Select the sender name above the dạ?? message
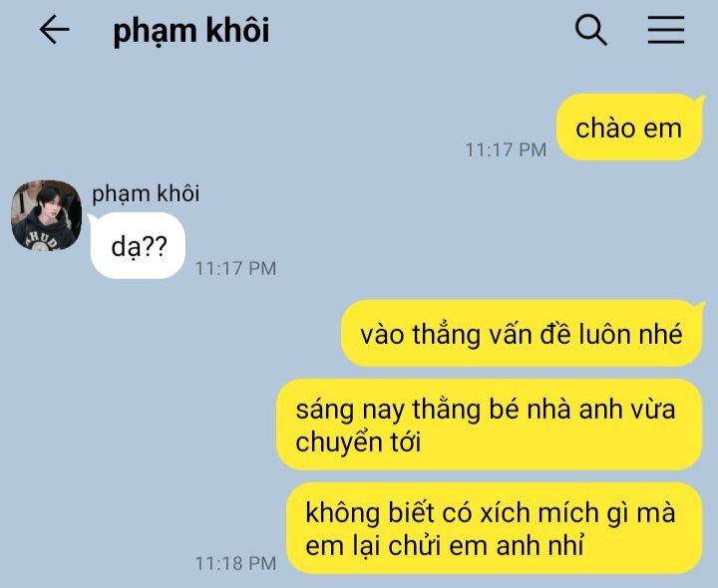The height and width of the screenshot is (588, 718). point(146,193)
